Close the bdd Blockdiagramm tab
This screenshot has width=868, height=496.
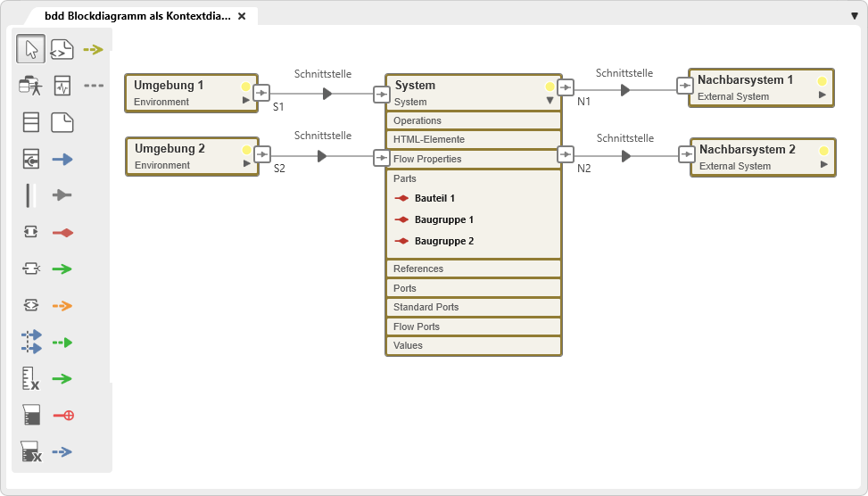click(x=242, y=16)
